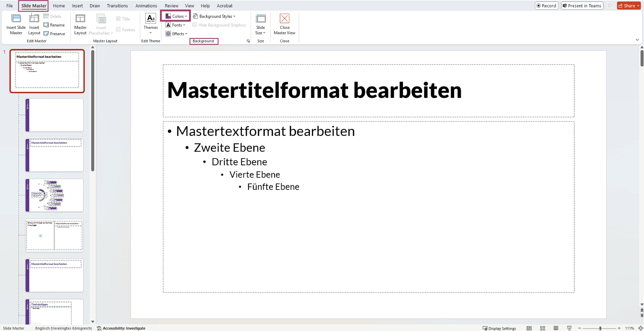Switch to Normal view icon

tap(529, 328)
